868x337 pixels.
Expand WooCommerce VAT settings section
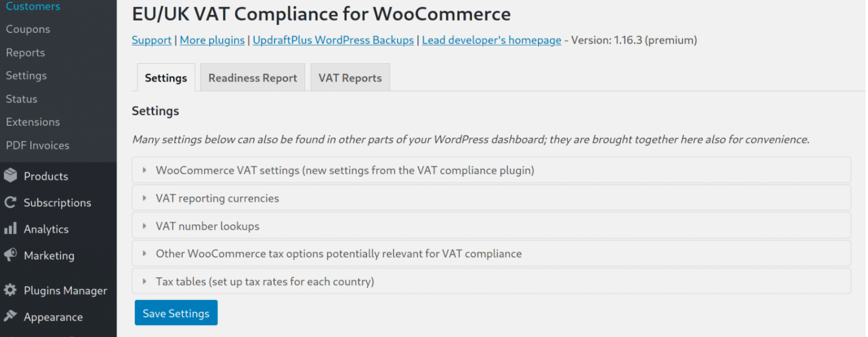click(491, 170)
